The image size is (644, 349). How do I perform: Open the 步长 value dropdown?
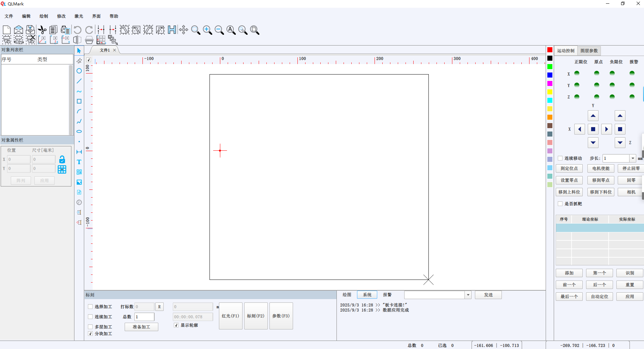tap(633, 158)
